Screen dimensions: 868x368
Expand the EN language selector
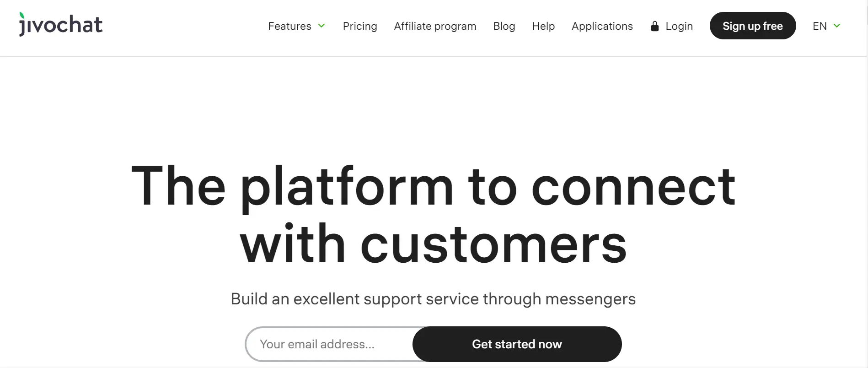point(826,26)
